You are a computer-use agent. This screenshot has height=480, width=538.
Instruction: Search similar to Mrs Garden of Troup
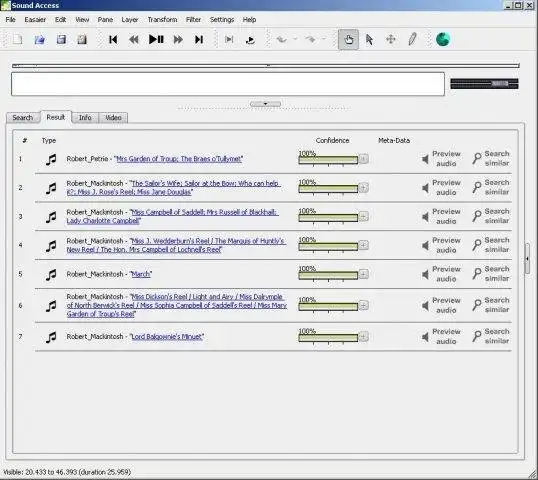[x=491, y=159]
